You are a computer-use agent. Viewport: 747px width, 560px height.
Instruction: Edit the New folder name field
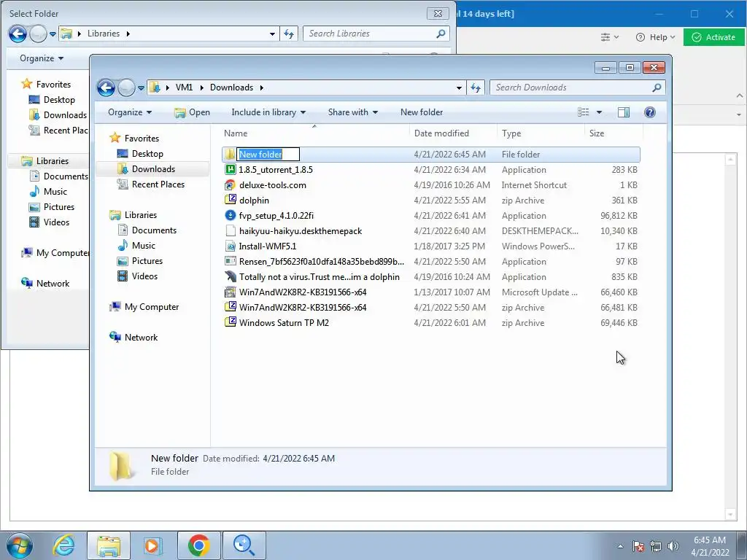pos(268,155)
